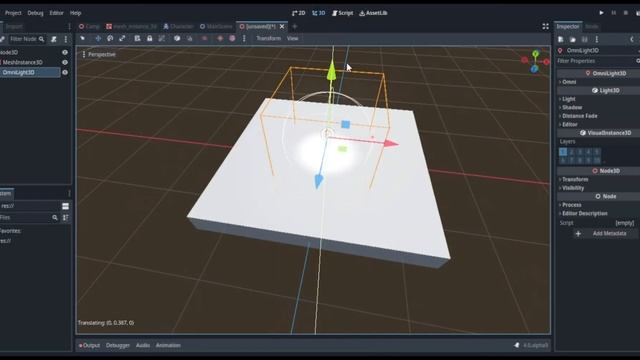Close the unsaved scene tab
Screen dimensions: 640x360
point(282,27)
